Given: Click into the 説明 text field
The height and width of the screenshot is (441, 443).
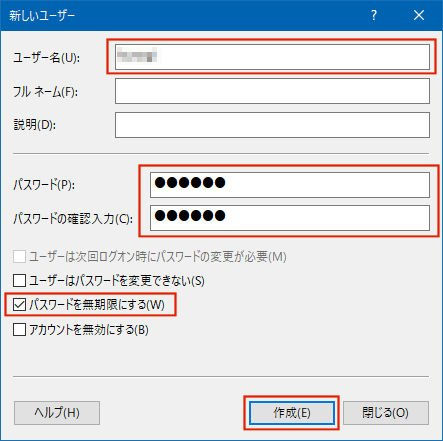Looking at the screenshot, I should (272, 125).
